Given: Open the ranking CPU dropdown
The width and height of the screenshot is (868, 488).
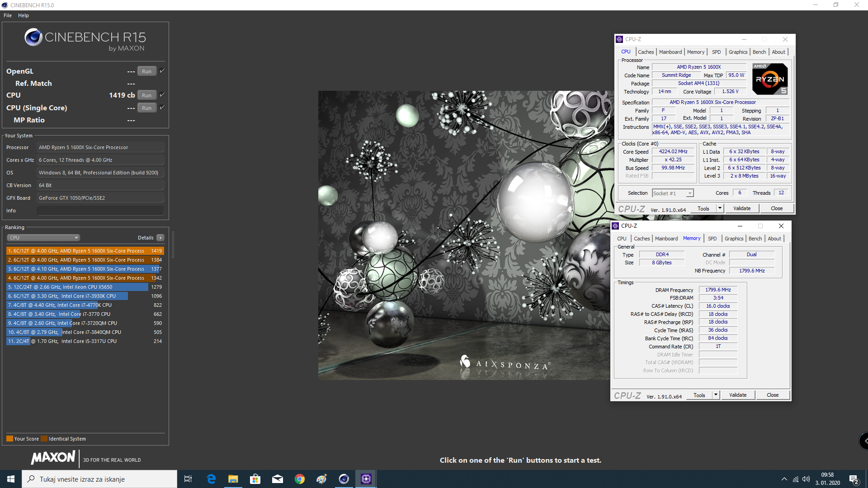Looking at the screenshot, I should coord(43,238).
